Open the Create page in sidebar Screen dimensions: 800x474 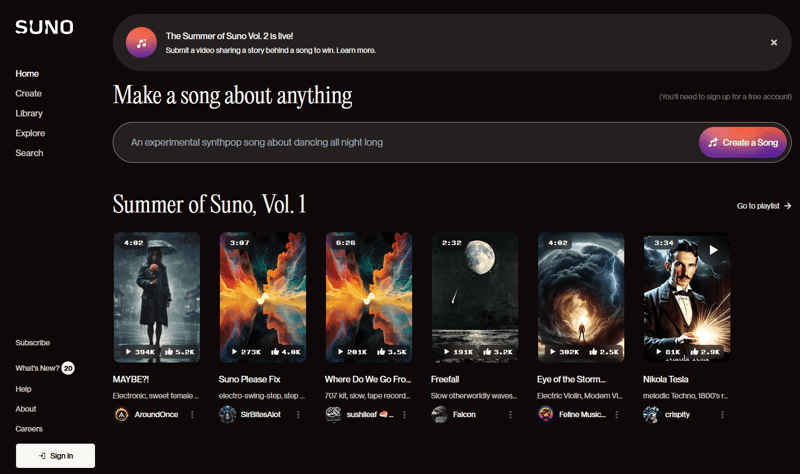coord(29,93)
